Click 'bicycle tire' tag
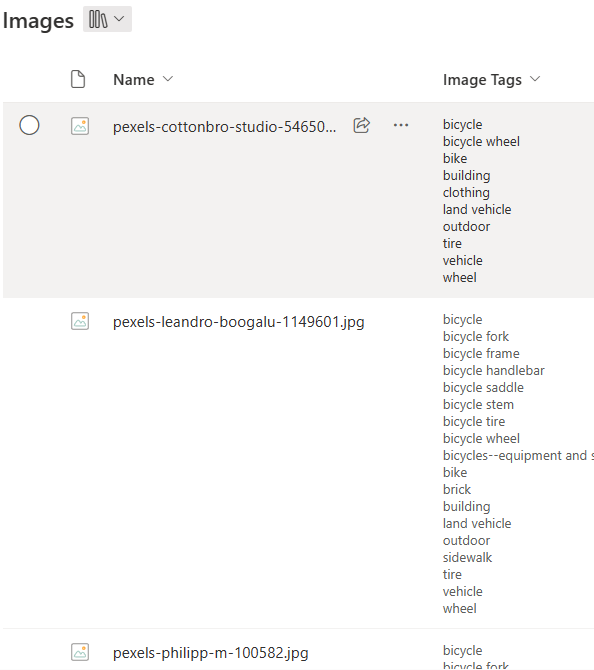This screenshot has width=594, height=670. (474, 422)
